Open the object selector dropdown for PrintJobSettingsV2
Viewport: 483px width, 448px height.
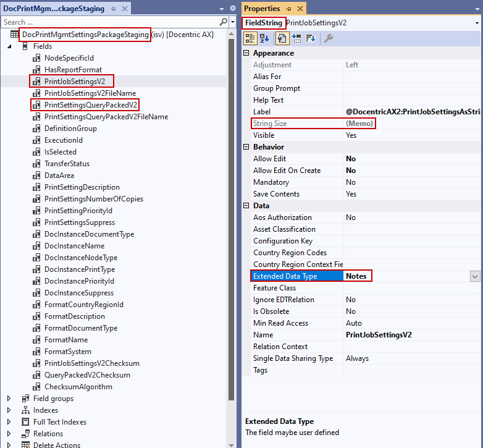point(477,23)
